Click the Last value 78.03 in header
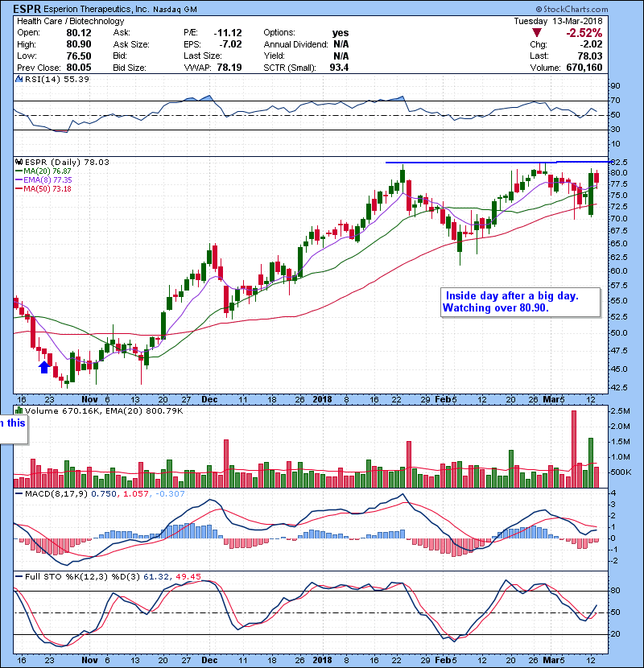The image size is (644, 668). coord(590,56)
